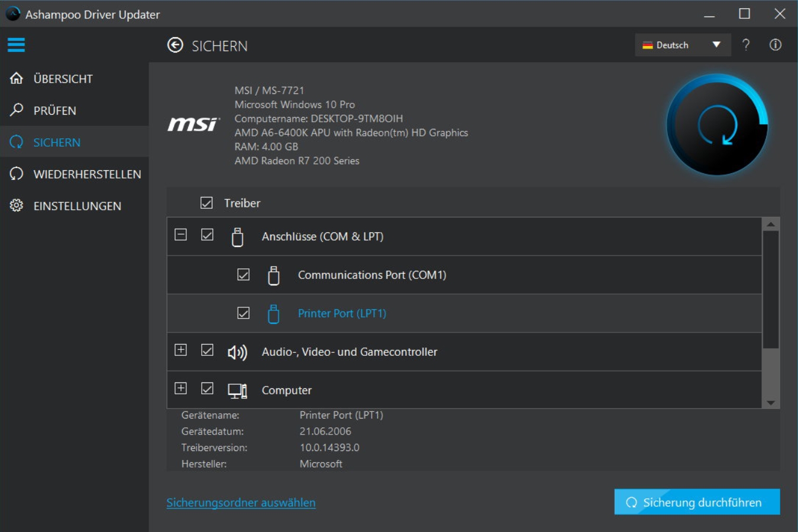Click the MSI logo

click(x=193, y=124)
